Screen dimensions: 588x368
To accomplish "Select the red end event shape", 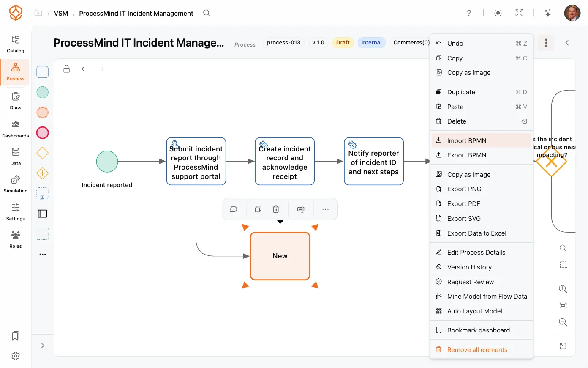I will [x=43, y=133].
